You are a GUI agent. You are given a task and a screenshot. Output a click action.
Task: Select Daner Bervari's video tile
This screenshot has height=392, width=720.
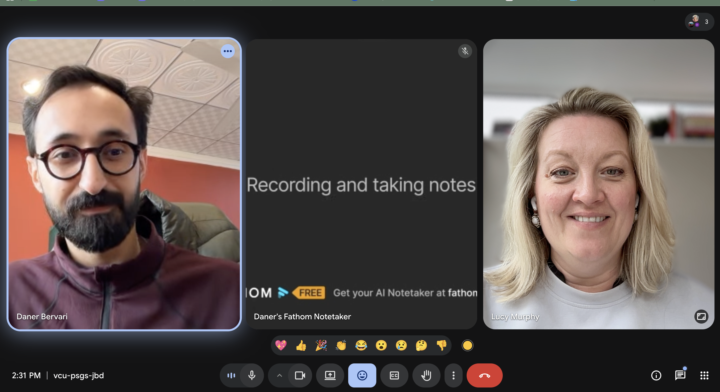pyautogui.click(x=124, y=184)
